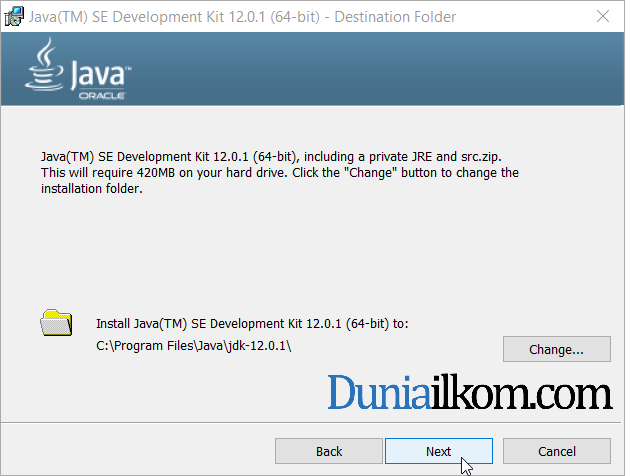Click the line mentioning private JRE and src.zip

click(271, 157)
